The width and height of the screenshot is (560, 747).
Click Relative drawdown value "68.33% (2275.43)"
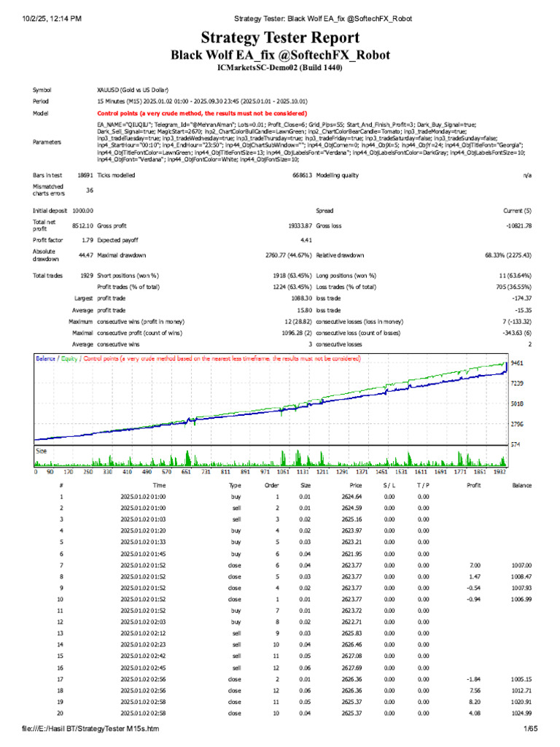(x=508, y=255)
